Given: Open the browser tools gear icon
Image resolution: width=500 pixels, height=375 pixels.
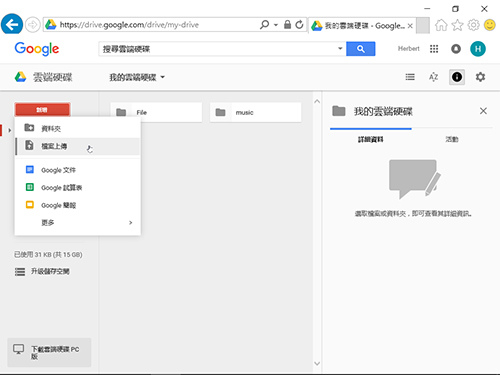Looking at the screenshot, I should pyautogui.click(x=473, y=25).
